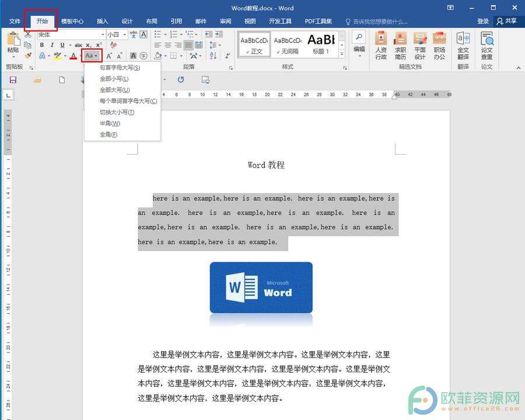Image resolution: width=525 pixels, height=420 pixels.
Task: Apply the 标题 1 style
Action: tap(321, 44)
